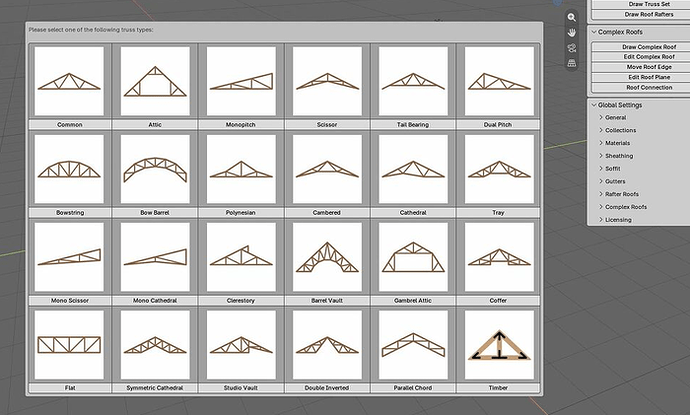Click the Common label button

click(70, 125)
